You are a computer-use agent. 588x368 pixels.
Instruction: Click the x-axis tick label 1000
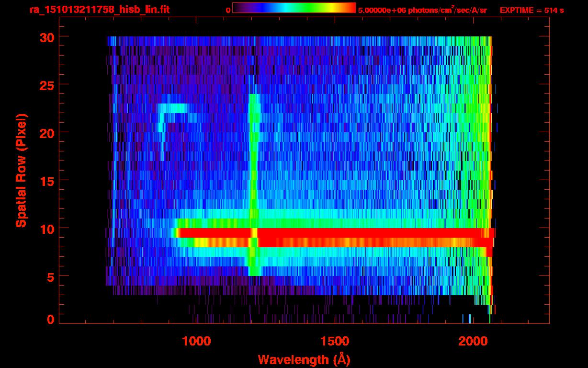(x=196, y=341)
